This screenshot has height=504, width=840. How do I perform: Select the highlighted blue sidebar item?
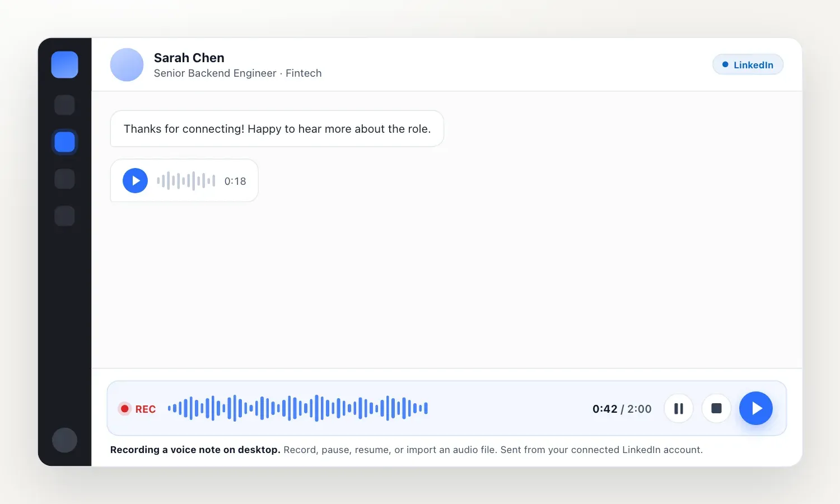64,142
